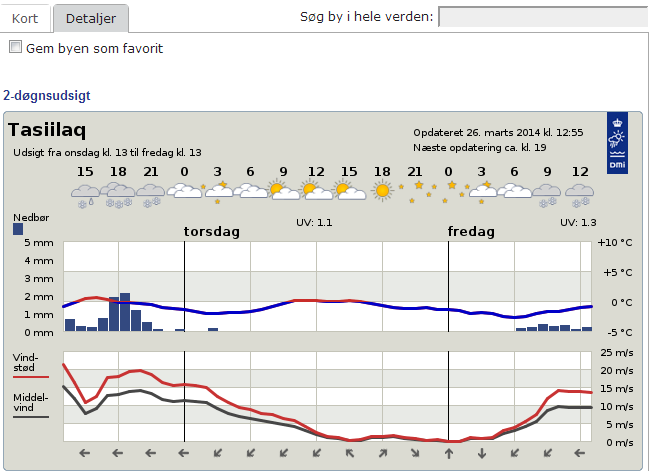The image size is (649, 471).
Task: Click the west wind arrow under fredag 12
Action: point(579,453)
